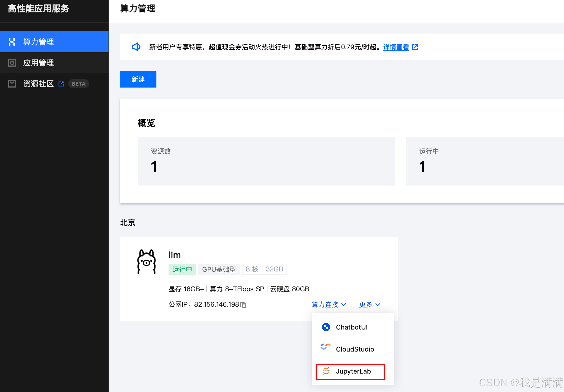Click the 算力管理 sidebar icon
This screenshot has height=392, width=564.
pyautogui.click(x=12, y=42)
